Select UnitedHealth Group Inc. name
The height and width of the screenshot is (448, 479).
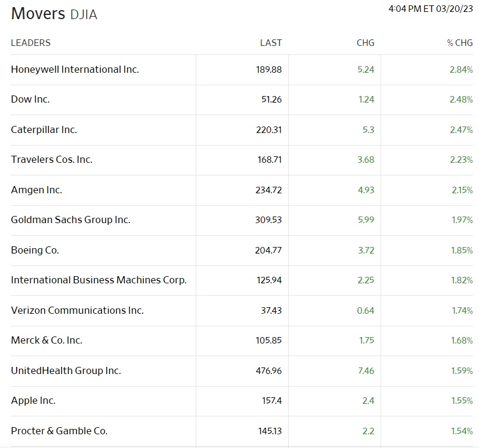click(x=66, y=370)
